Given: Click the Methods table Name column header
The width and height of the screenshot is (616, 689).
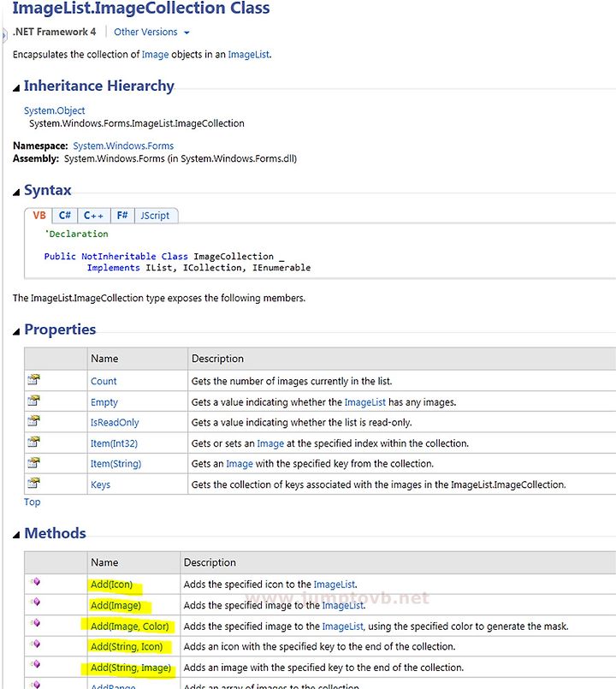Looking at the screenshot, I should tap(104, 562).
